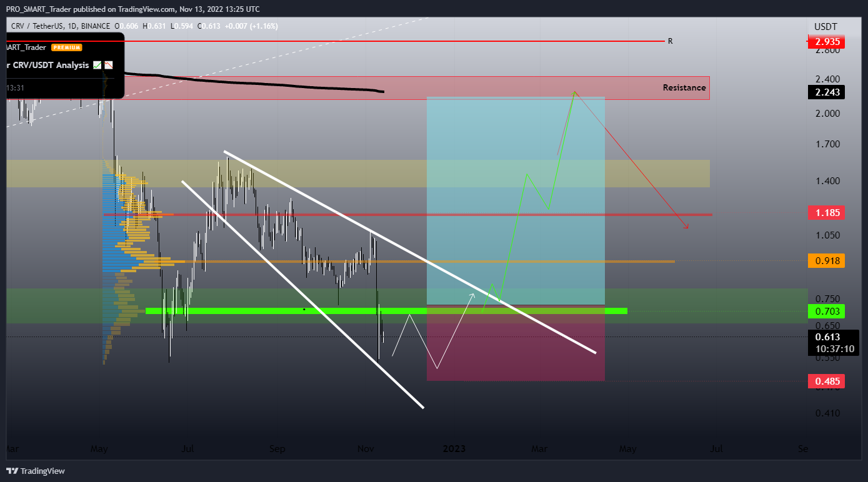This screenshot has width=868, height=482.
Task: Click the 2.400 price scale value
Action: (826, 79)
